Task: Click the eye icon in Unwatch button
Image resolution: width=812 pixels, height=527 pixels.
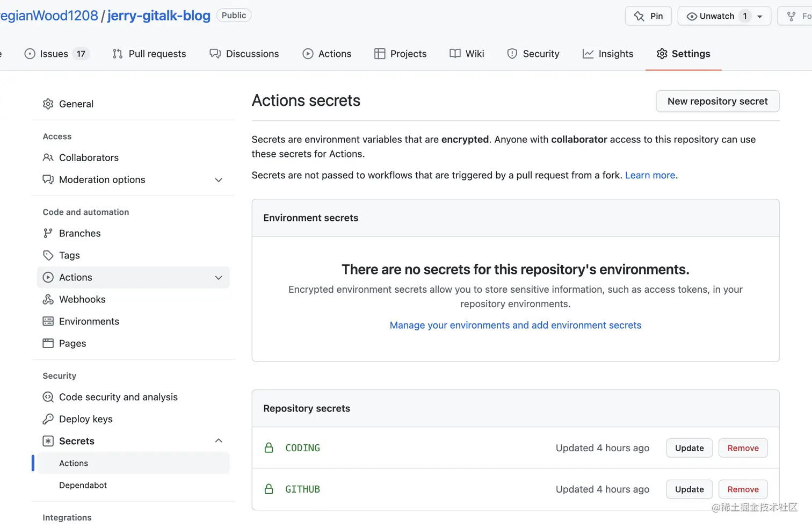Action: (692, 16)
